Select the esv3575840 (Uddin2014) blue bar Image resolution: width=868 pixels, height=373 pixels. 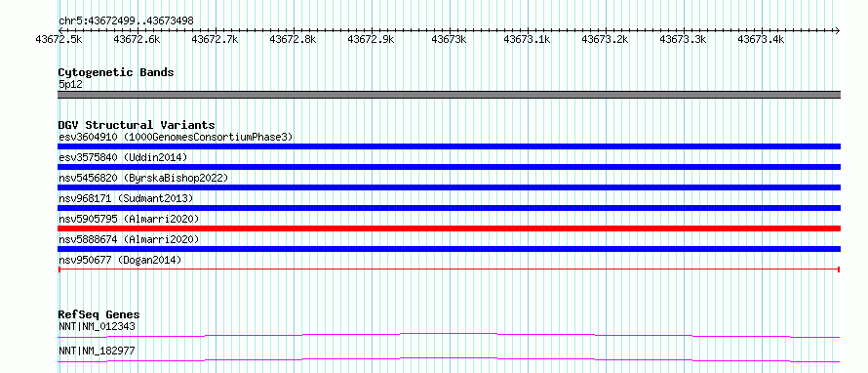[x=449, y=167]
